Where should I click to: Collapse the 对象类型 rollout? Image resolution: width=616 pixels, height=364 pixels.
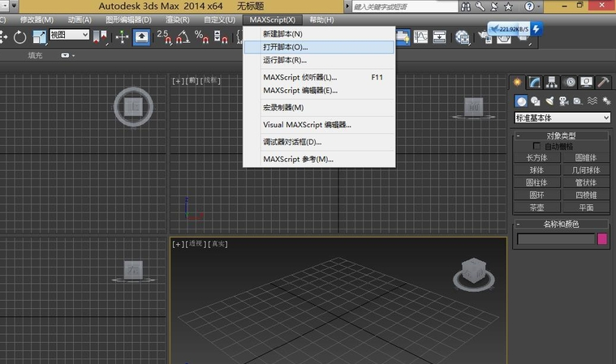point(561,135)
